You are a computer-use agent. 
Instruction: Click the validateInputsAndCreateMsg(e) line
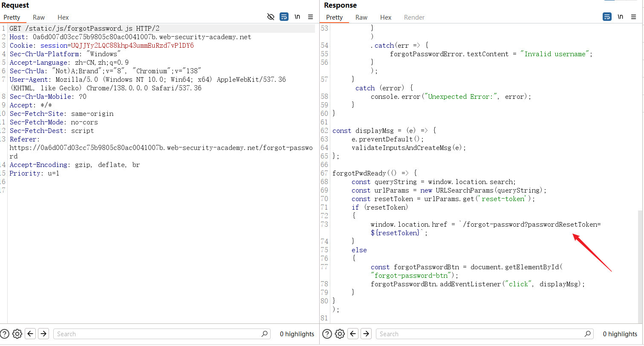(409, 148)
